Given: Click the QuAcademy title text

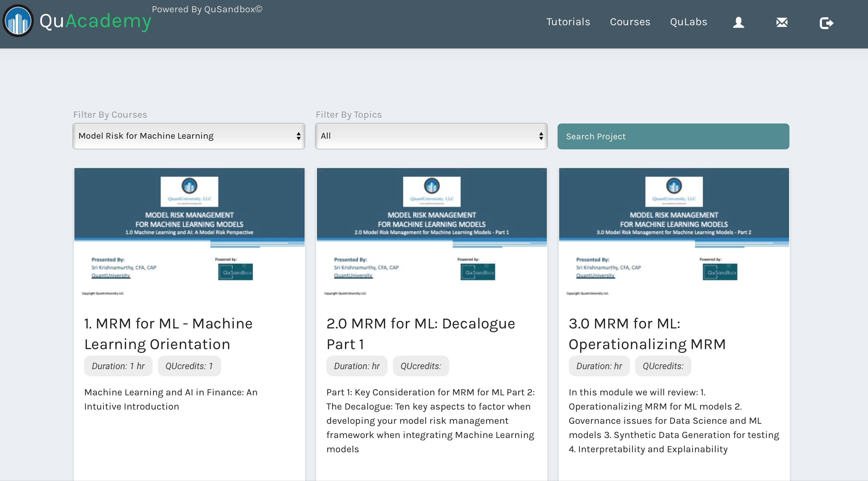Looking at the screenshot, I should pyautogui.click(x=95, y=21).
